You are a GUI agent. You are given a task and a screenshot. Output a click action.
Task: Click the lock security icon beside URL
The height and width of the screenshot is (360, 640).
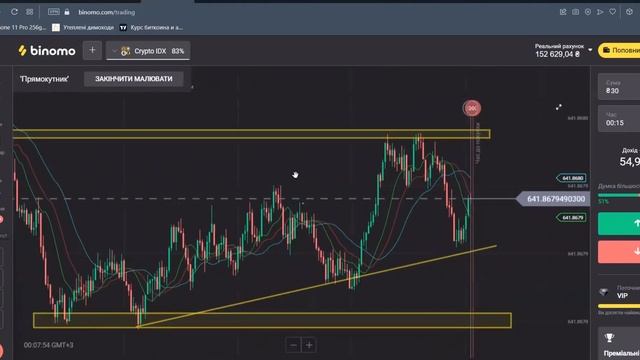67,12
